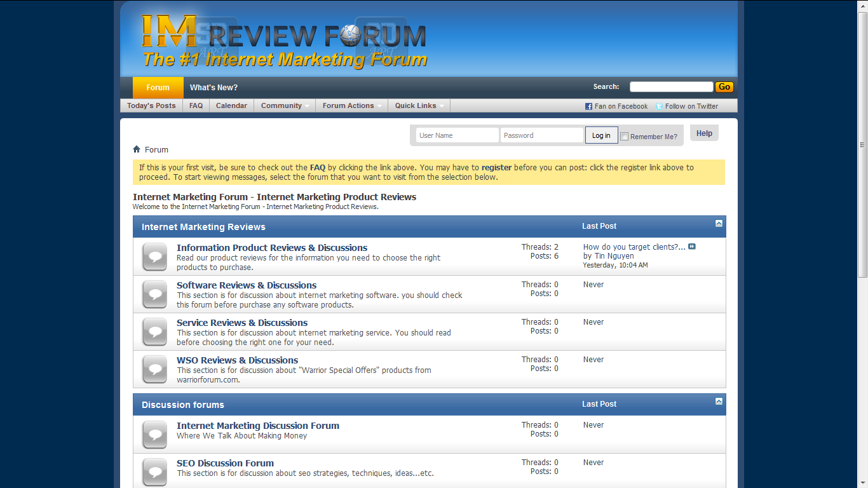Open the How do you target clients? post
Image resolution: width=868 pixels, height=488 pixels.
(x=634, y=247)
